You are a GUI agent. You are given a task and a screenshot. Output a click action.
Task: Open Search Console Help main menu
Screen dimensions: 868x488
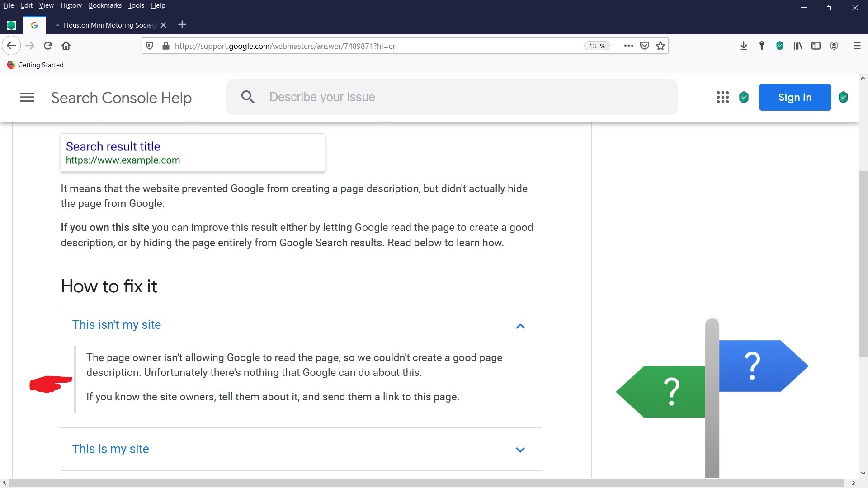point(27,97)
